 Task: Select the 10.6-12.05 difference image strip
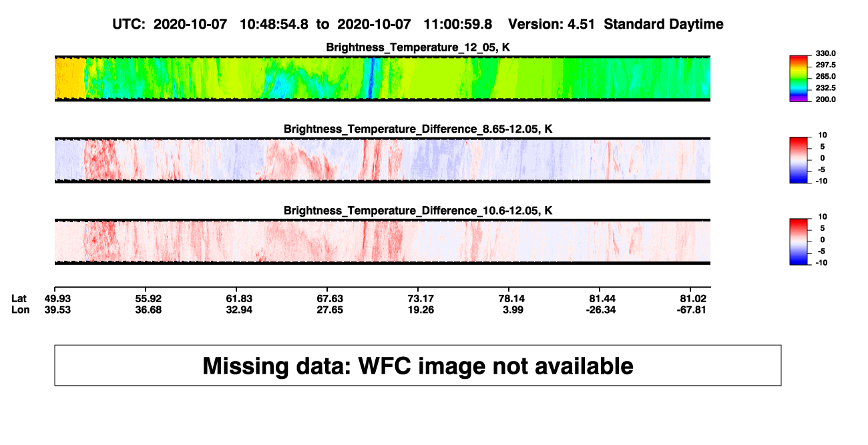click(382, 242)
